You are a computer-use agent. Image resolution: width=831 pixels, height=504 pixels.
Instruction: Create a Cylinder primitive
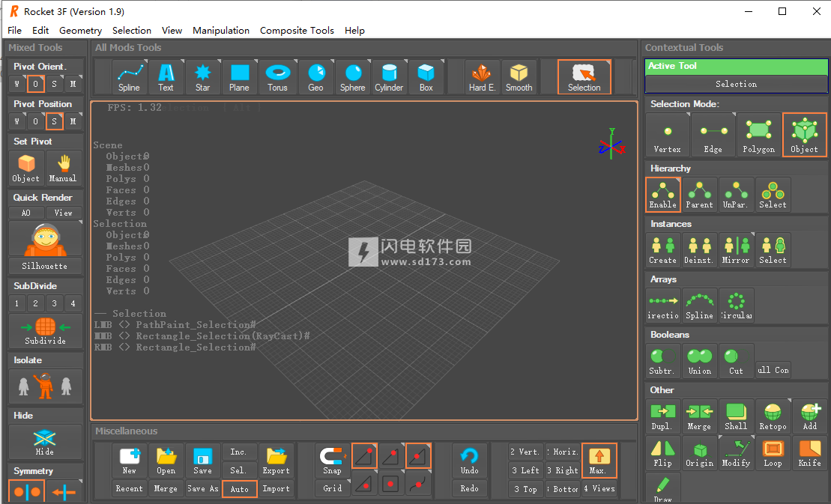click(389, 77)
